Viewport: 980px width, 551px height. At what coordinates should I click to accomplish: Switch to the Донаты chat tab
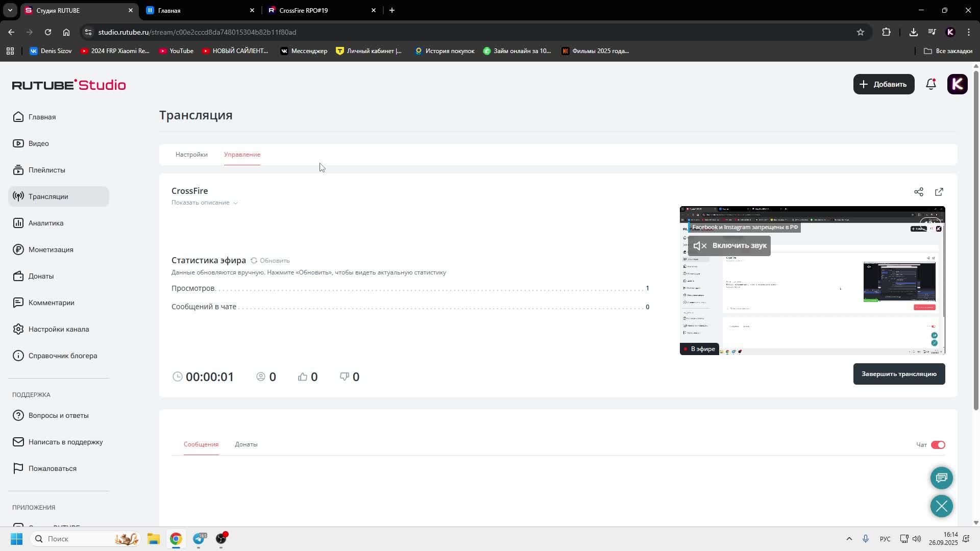coord(246,444)
